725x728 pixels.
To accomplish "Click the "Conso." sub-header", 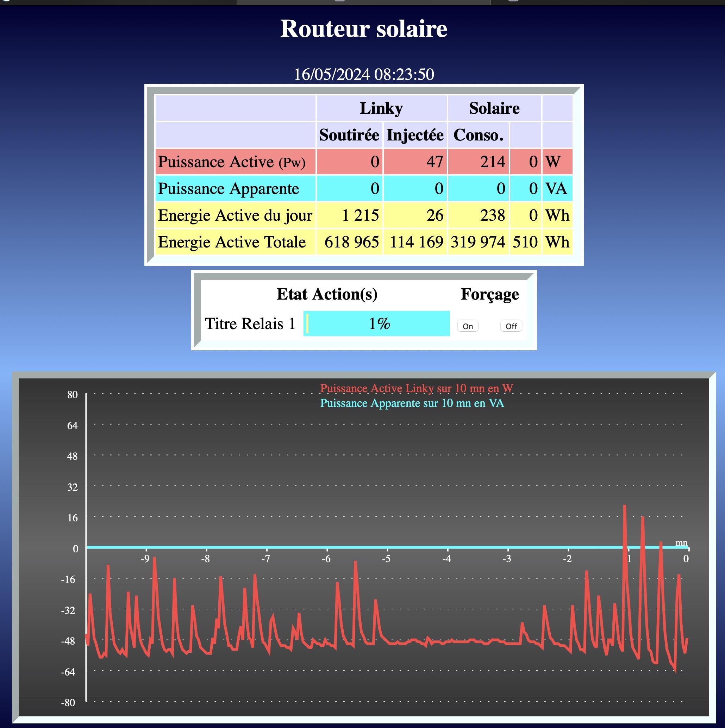I will 478,135.
